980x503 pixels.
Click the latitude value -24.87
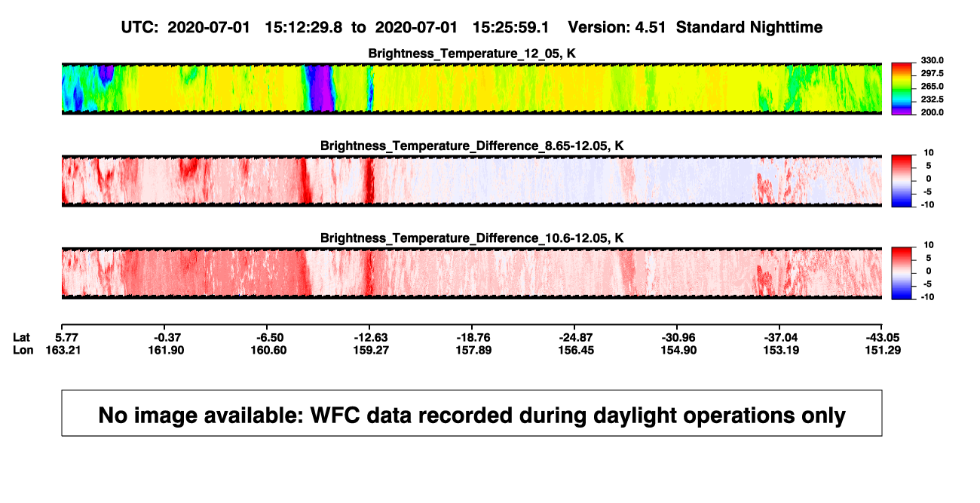tap(576, 337)
